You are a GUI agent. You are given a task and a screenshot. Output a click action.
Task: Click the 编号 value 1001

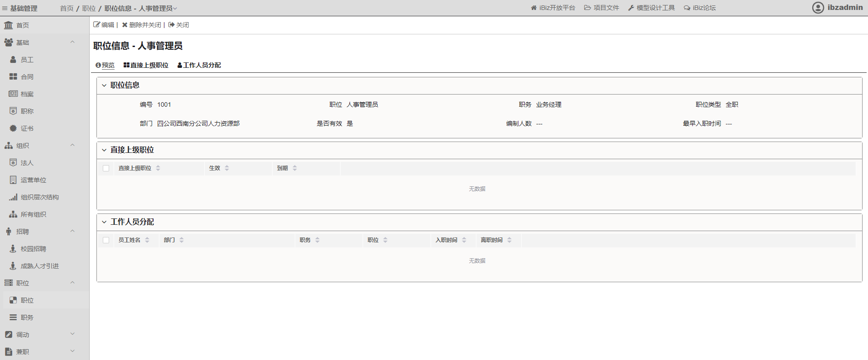point(164,104)
